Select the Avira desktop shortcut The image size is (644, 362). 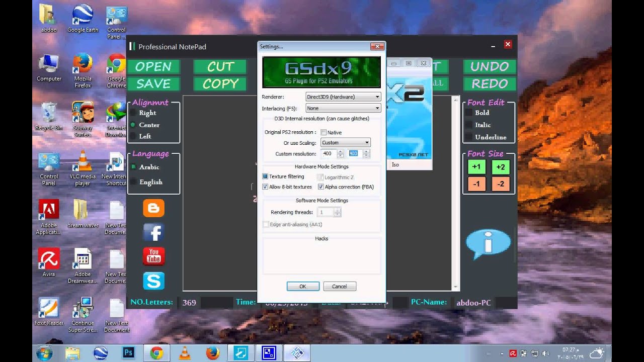click(49, 262)
